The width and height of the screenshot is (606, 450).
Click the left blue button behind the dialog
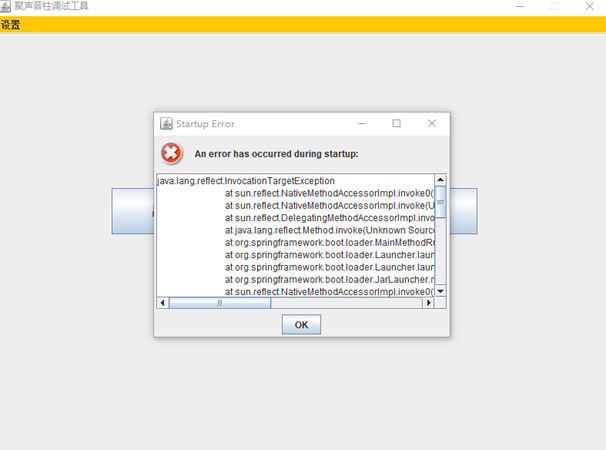[x=133, y=211]
